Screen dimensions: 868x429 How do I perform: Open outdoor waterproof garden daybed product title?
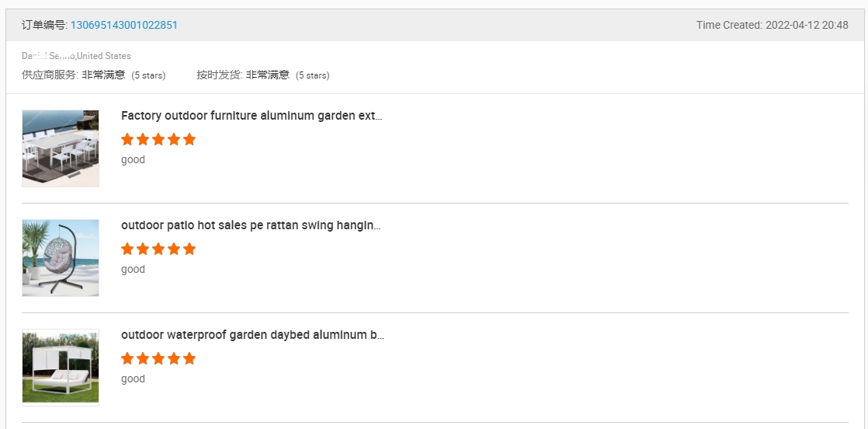[252, 335]
